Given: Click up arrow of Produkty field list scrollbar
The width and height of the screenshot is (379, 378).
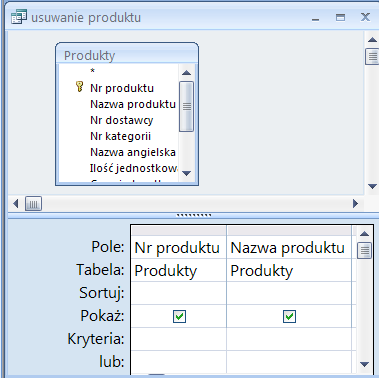Looking at the screenshot, I should pos(186,73).
